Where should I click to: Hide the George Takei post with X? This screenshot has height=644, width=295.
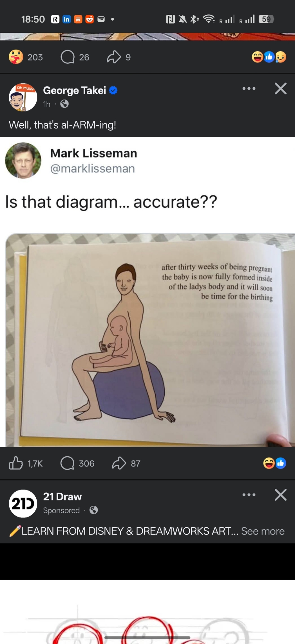(x=281, y=88)
